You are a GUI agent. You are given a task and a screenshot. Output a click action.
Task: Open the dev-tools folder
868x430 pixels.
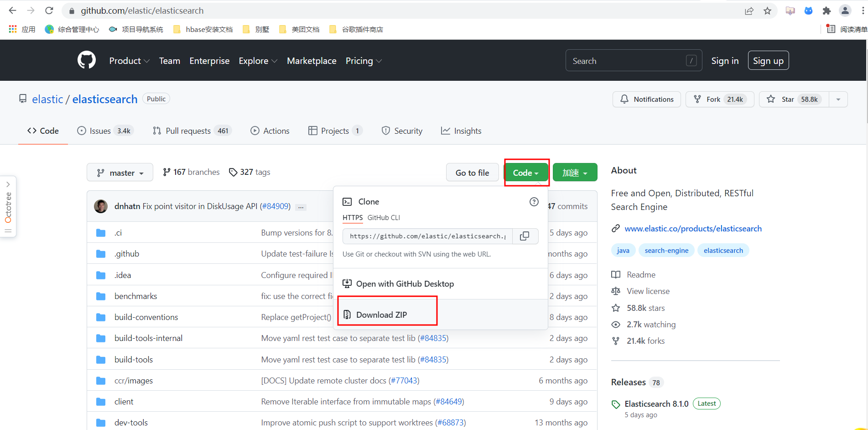[x=131, y=423]
